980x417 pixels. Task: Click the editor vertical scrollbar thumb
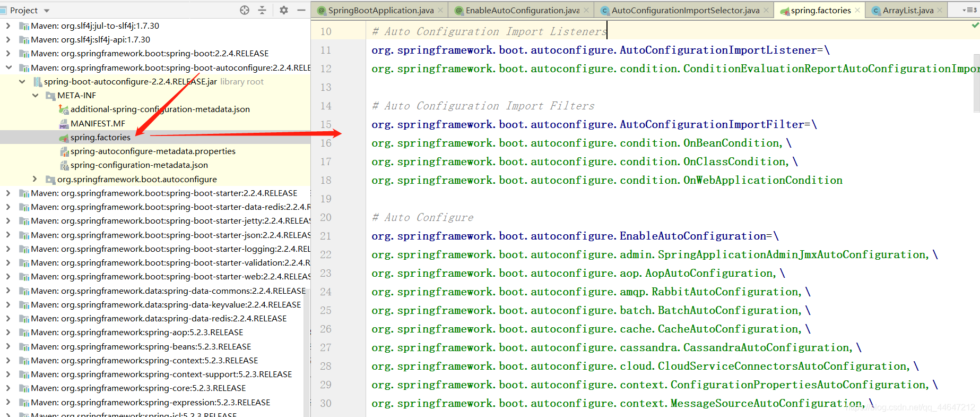(x=977, y=83)
